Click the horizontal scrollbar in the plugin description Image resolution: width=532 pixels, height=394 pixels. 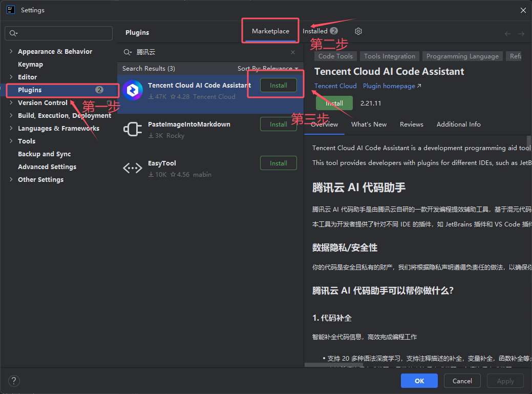333,365
